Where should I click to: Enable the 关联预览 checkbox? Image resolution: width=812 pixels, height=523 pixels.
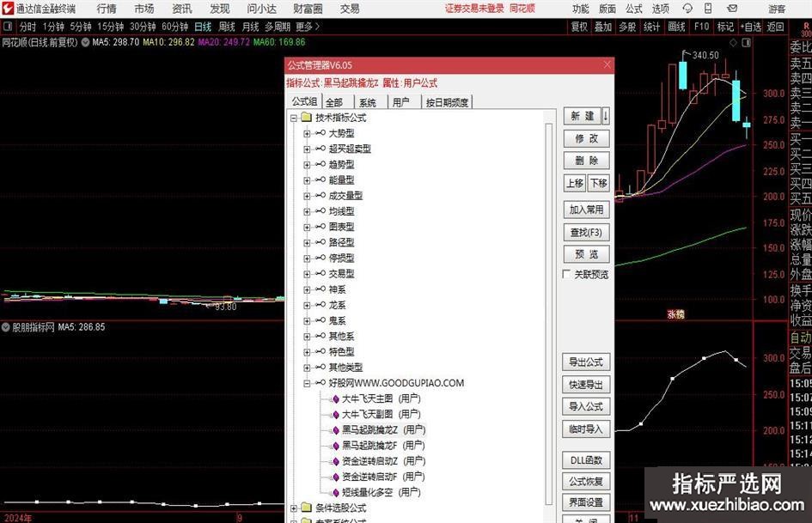click(566, 274)
